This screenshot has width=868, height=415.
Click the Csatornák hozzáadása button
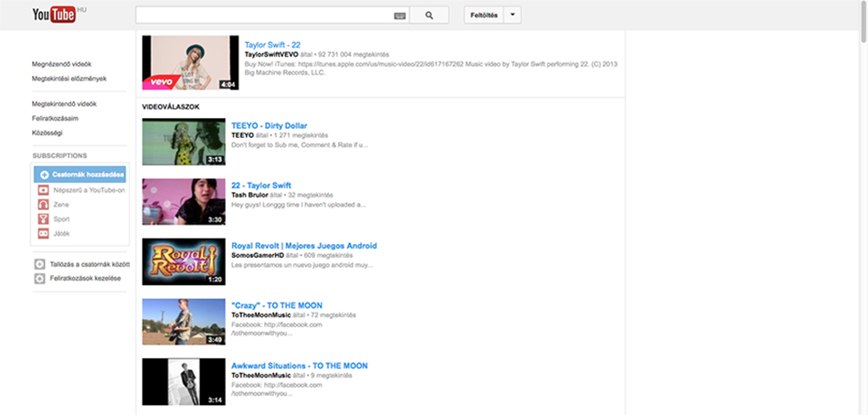point(81,174)
